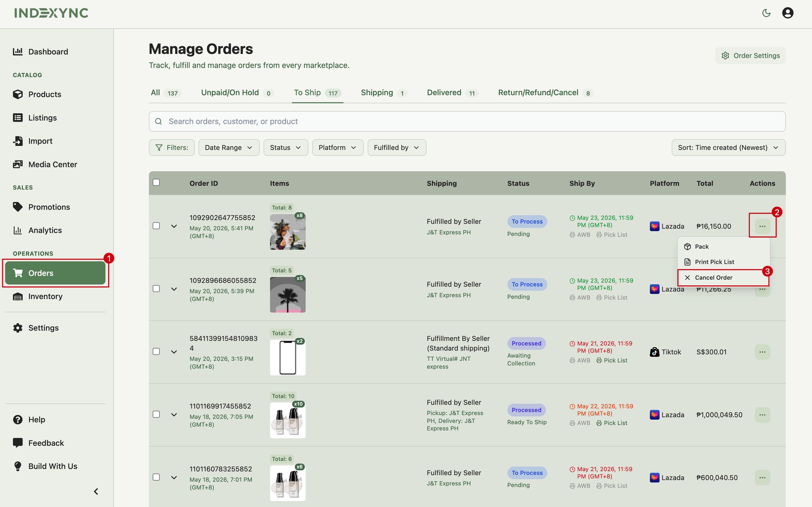This screenshot has height=507, width=812.
Task: Focus the search orders input field
Action: click(x=467, y=121)
